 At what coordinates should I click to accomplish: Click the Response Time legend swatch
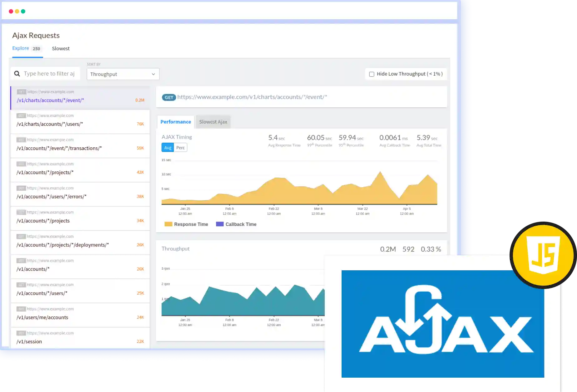click(x=168, y=224)
